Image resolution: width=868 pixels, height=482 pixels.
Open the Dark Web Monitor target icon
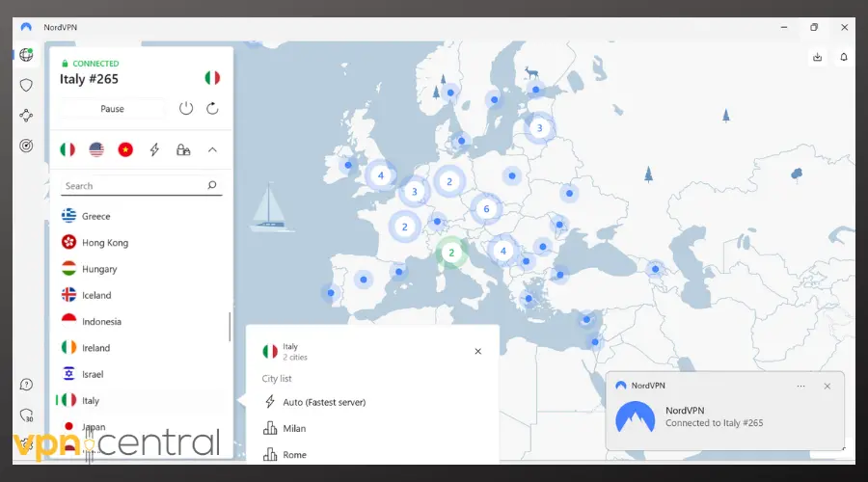tap(26, 146)
